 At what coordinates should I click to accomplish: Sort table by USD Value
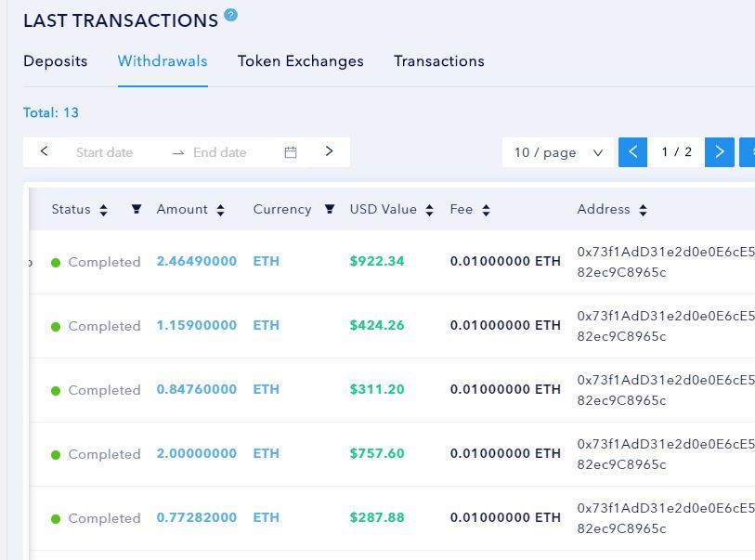pos(429,210)
